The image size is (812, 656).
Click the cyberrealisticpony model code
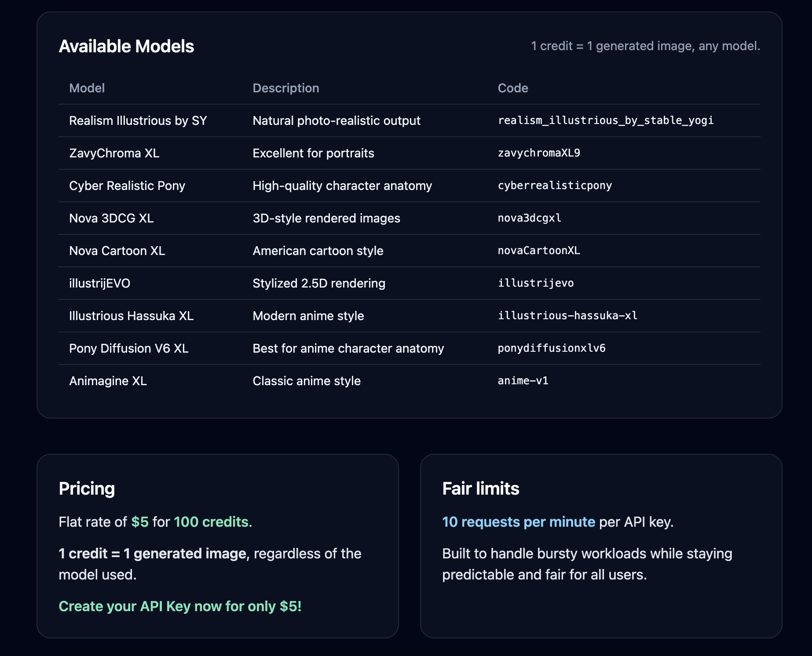(x=554, y=186)
